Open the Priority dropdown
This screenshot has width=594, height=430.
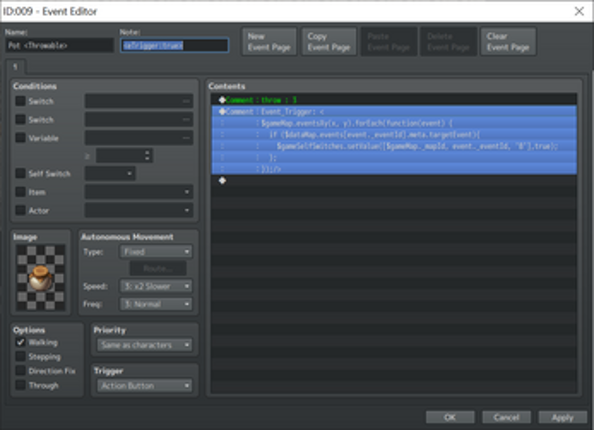(144, 345)
